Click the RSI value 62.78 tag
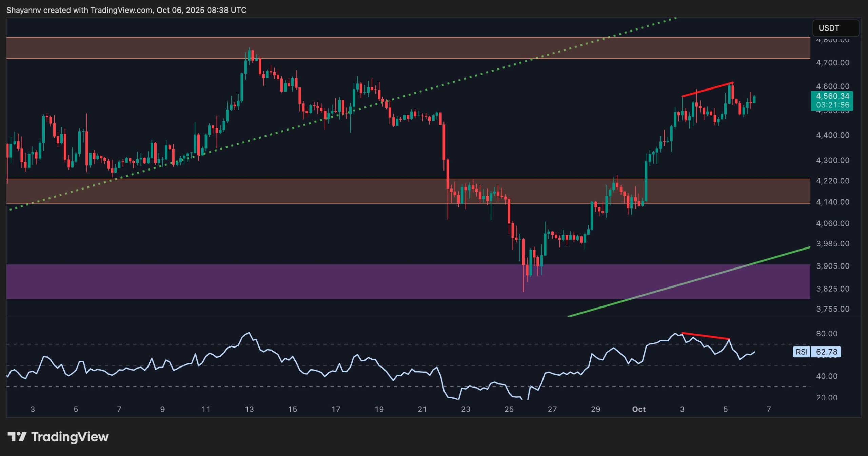Image resolution: width=868 pixels, height=456 pixels. coord(826,352)
